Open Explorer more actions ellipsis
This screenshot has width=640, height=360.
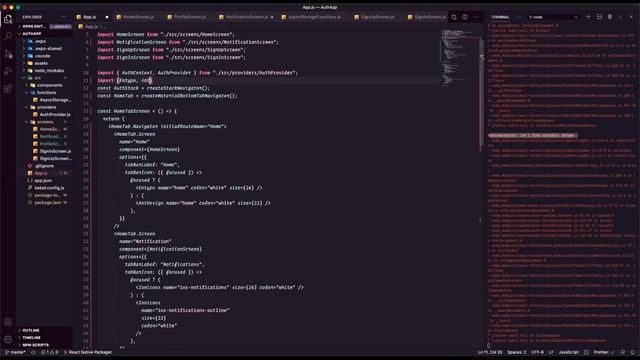[64, 17]
